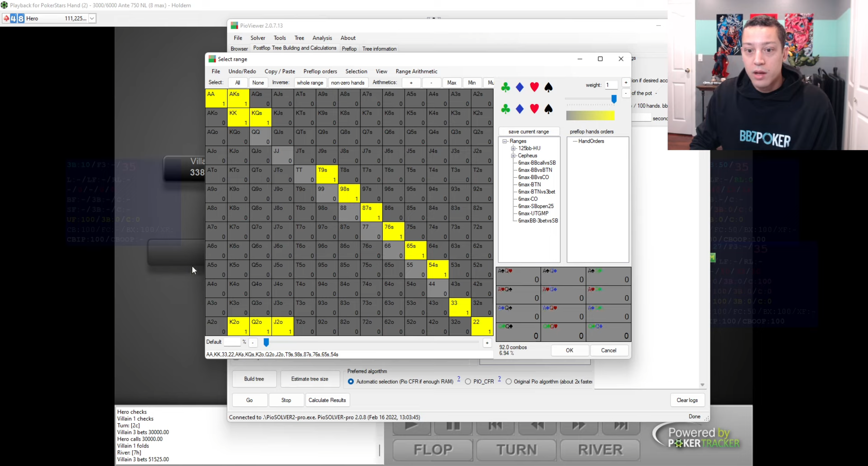The width and height of the screenshot is (868, 466).
Task: Open the first question mark algorithm help link
Action: pos(459,379)
